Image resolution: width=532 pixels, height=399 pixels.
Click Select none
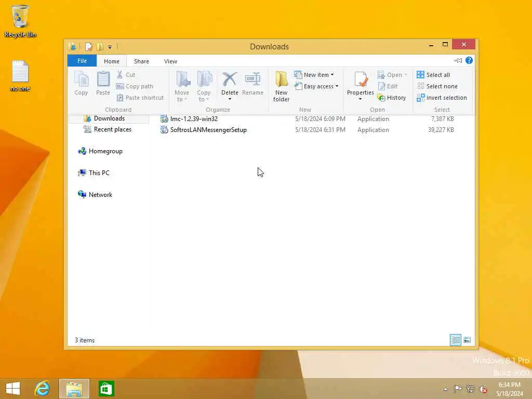(437, 86)
